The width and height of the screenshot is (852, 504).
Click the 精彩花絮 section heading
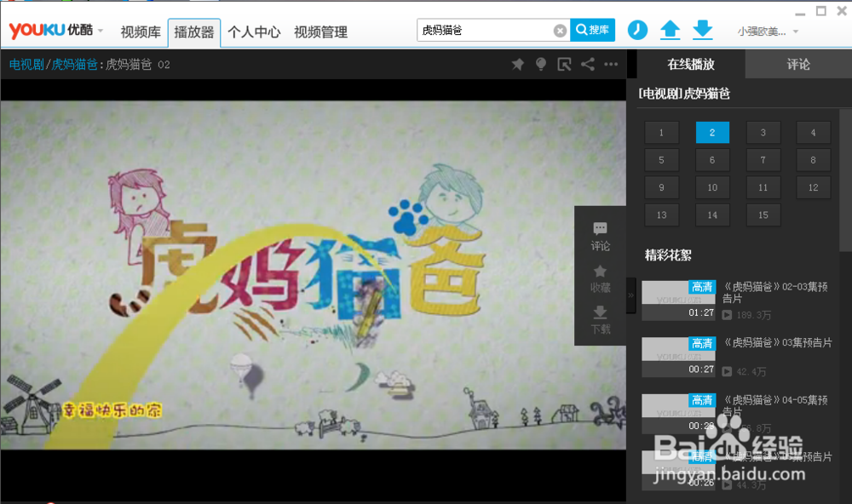(668, 255)
